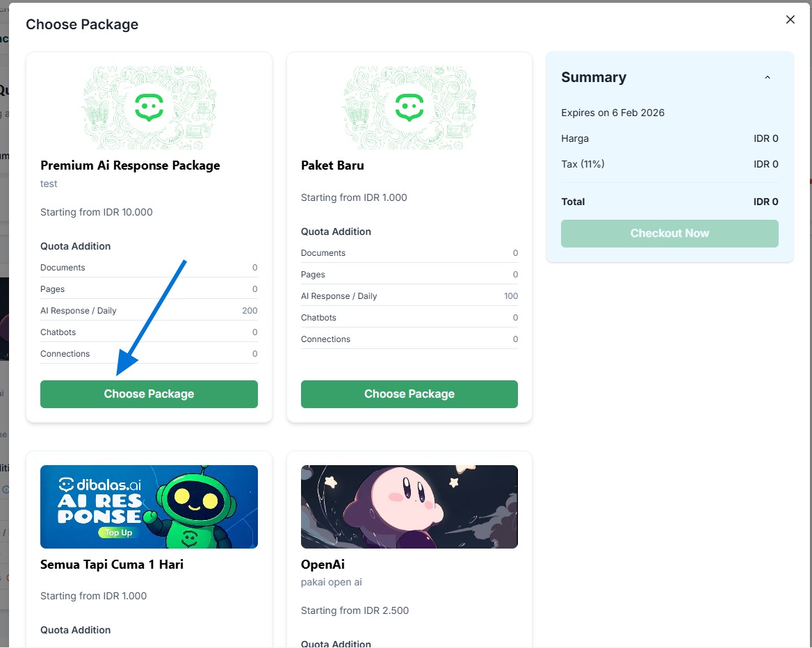
Task: Click the Tax (11%) summary row
Action: click(x=669, y=165)
